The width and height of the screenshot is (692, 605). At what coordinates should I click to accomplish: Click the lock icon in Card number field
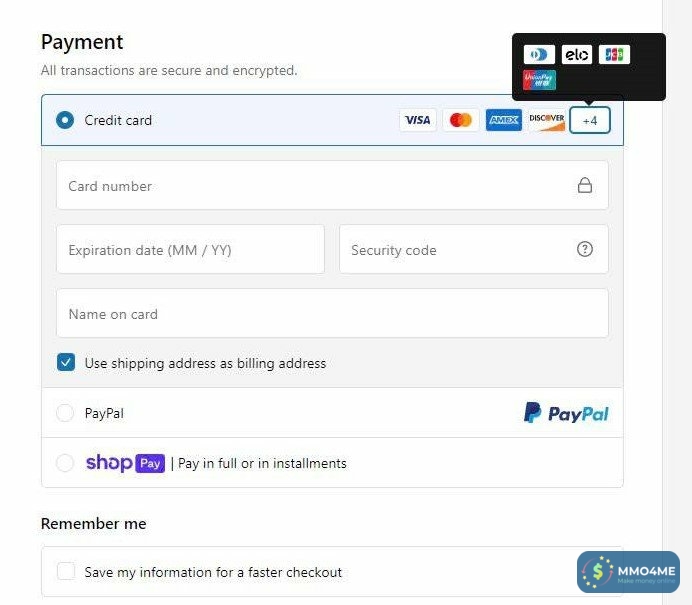pos(585,185)
